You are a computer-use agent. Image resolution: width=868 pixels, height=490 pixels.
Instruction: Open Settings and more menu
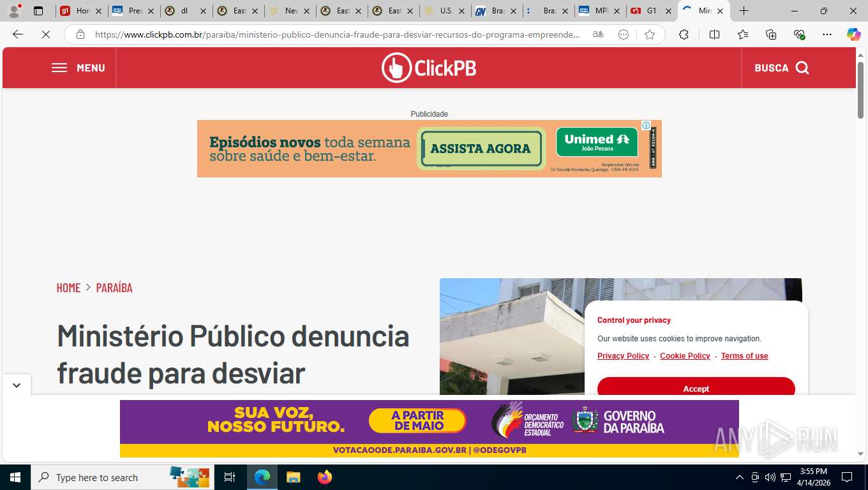point(827,34)
